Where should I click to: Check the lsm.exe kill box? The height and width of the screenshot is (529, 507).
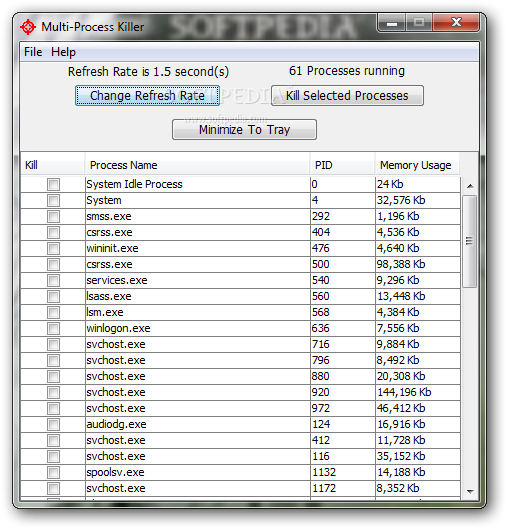point(53,312)
